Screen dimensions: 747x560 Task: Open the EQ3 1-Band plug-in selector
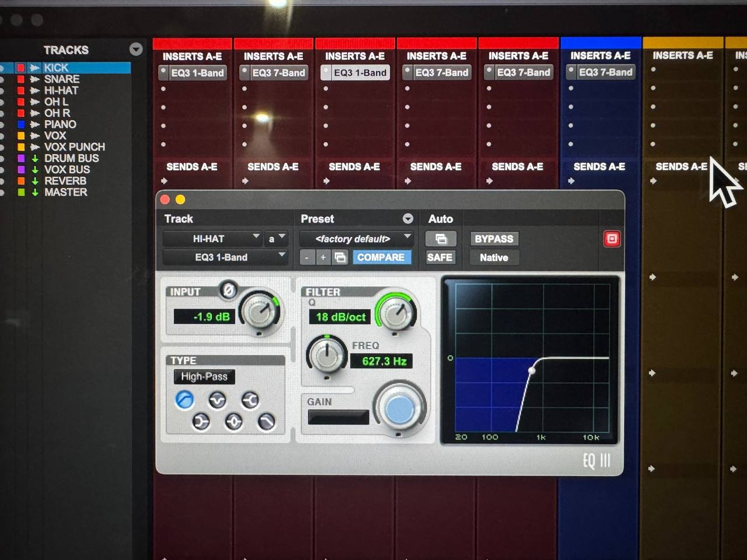224,257
